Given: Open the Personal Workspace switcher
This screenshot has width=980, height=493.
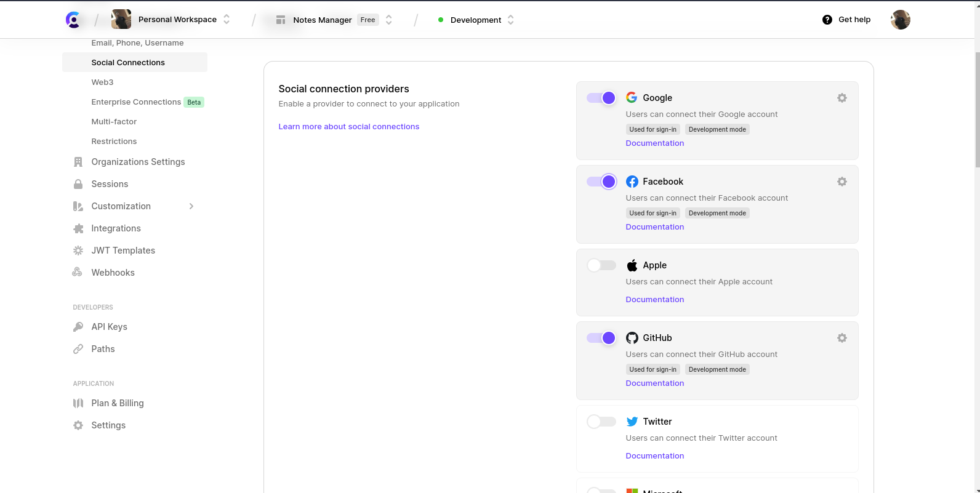Looking at the screenshot, I should tap(227, 20).
